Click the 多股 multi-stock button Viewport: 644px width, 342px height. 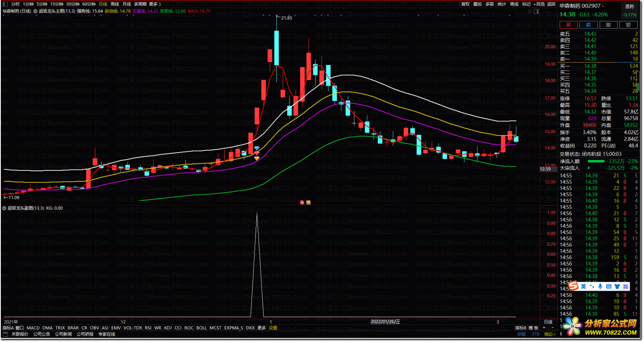coord(490,4)
